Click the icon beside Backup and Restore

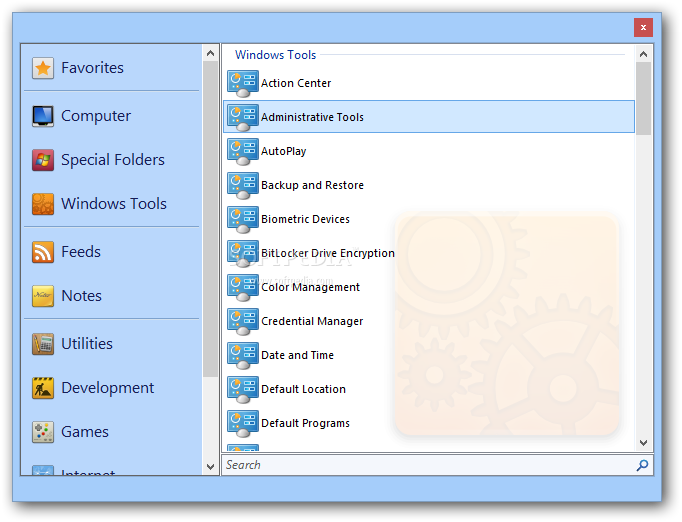pos(243,185)
